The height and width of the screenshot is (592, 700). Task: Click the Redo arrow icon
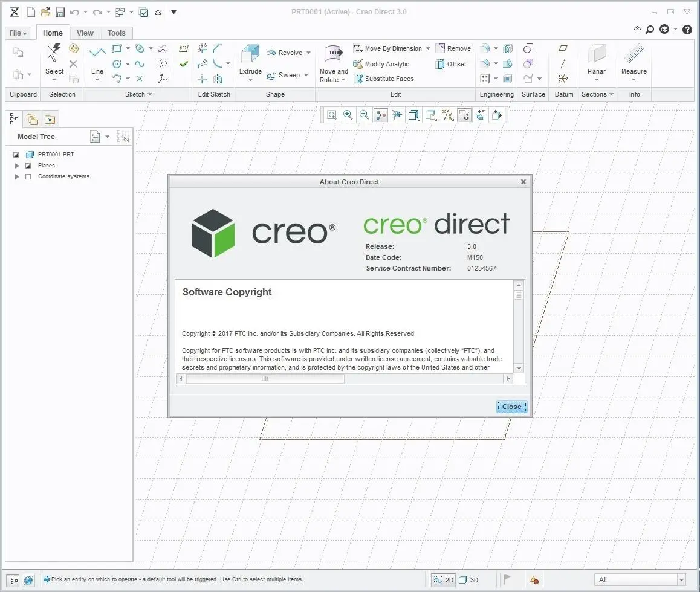pos(97,13)
